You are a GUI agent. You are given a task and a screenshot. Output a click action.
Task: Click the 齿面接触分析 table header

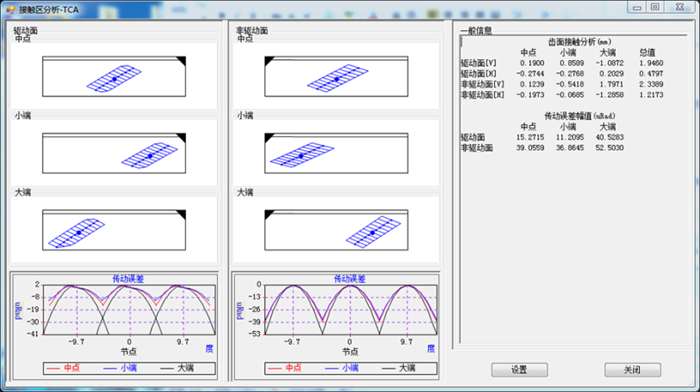[579, 42]
